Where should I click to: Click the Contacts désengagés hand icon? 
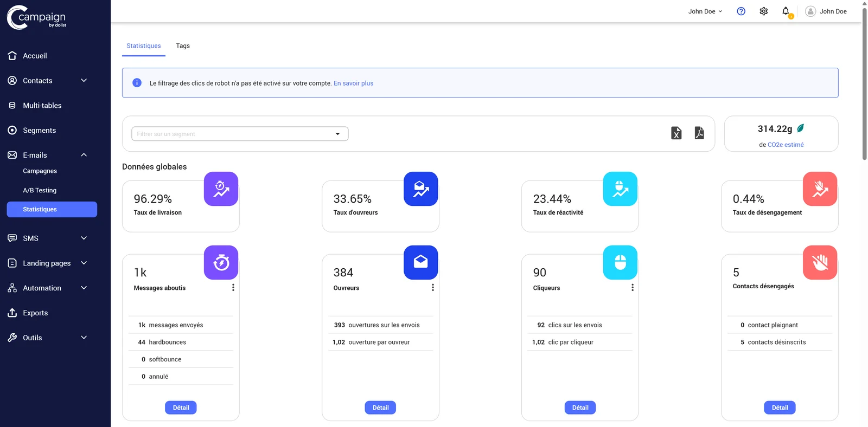click(820, 262)
